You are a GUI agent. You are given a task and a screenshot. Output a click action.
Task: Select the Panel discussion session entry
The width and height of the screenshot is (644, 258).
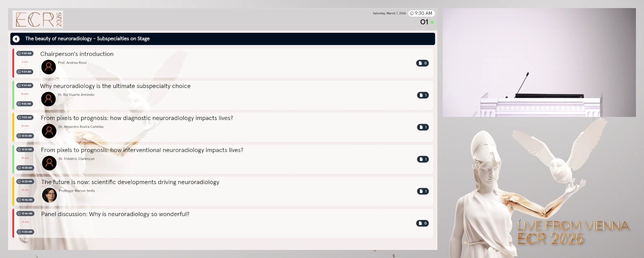(x=115, y=214)
